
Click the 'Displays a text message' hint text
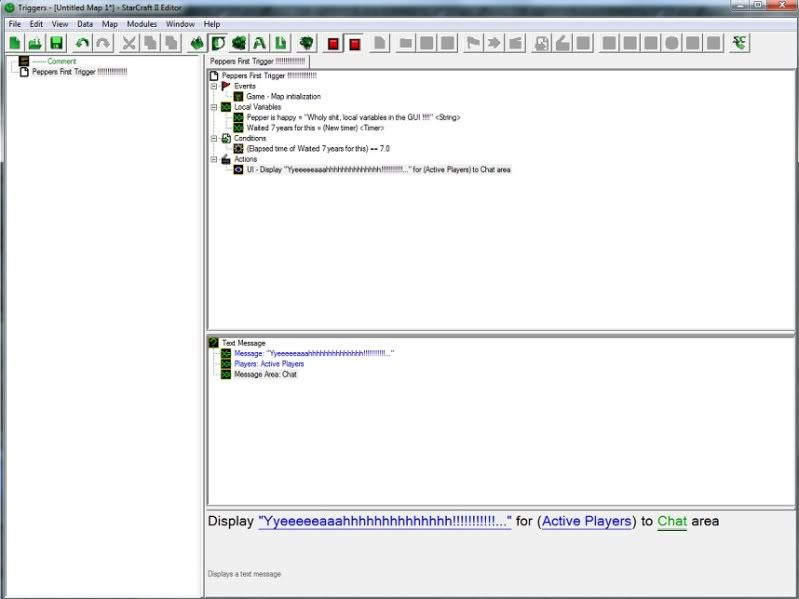pyautogui.click(x=245, y=574)
